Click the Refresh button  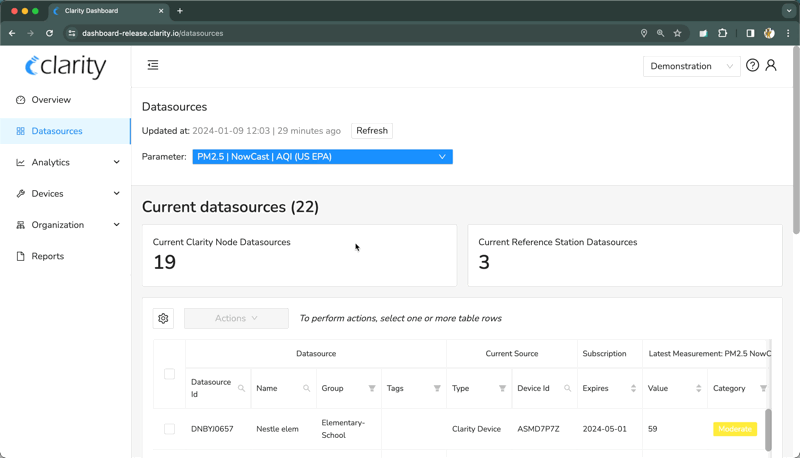point(372,131)
